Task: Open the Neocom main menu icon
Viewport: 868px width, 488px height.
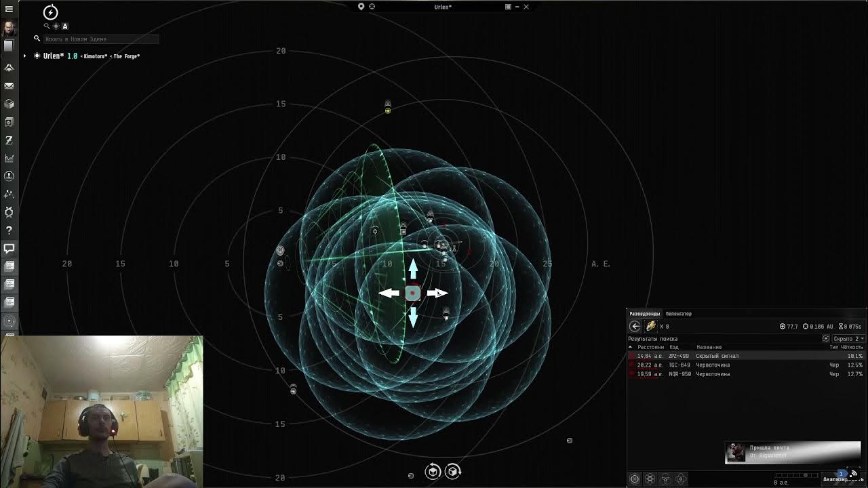Action: [x=9, y=9]
